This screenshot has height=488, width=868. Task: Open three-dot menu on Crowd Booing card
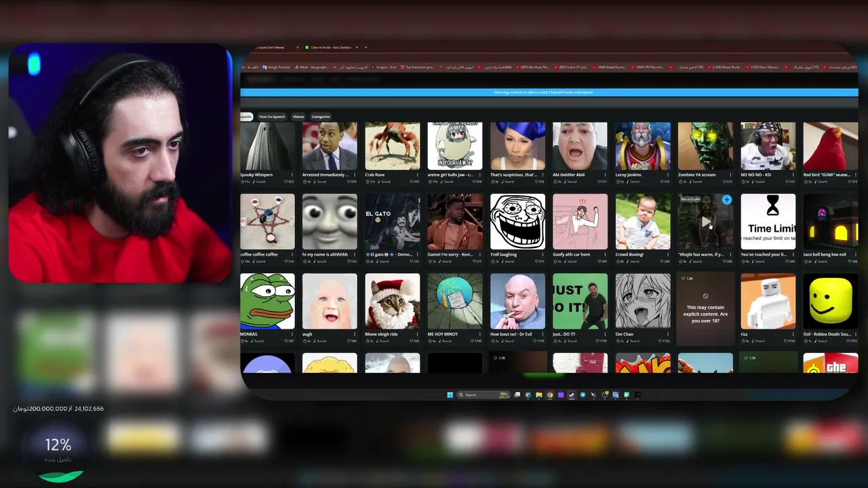668,255
